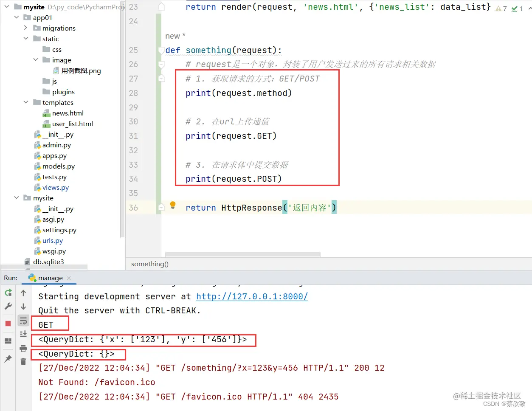Print the console output
Screen dimensions: 532x411
click(23, 348)
